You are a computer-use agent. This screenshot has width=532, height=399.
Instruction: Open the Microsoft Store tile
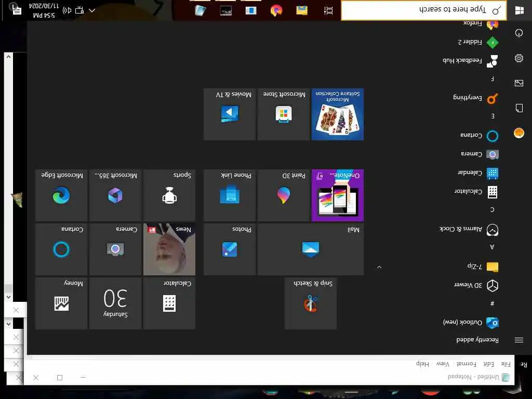(284, 114)
